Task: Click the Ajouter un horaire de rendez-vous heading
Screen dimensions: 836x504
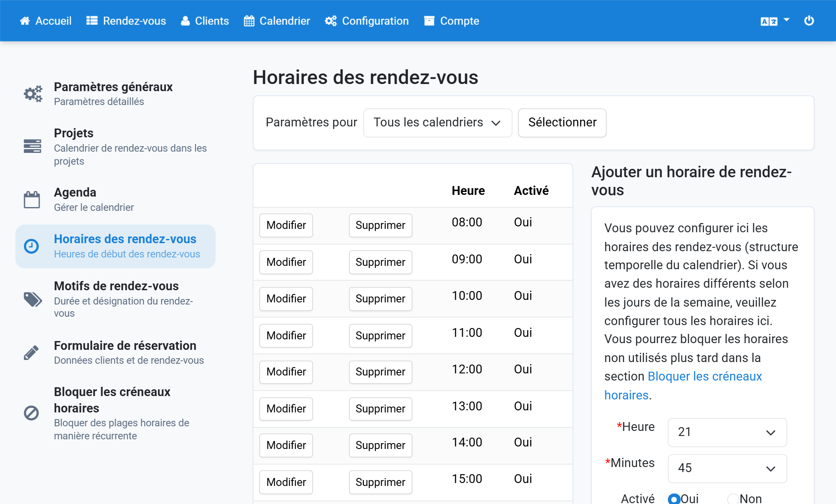Action: [691, 181]
